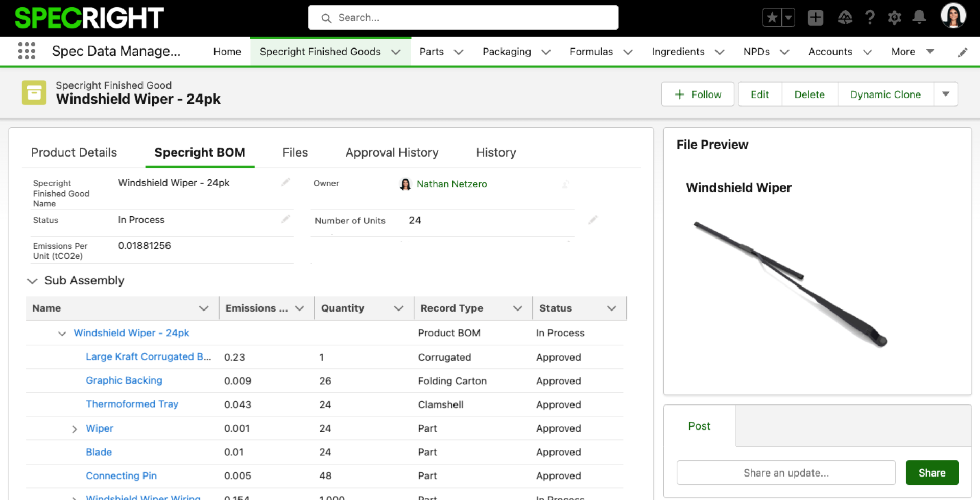The width and height of the screenshot is (980, 500).
Task: Open the Packaging nav tab
Action: (x=507, y=52)
